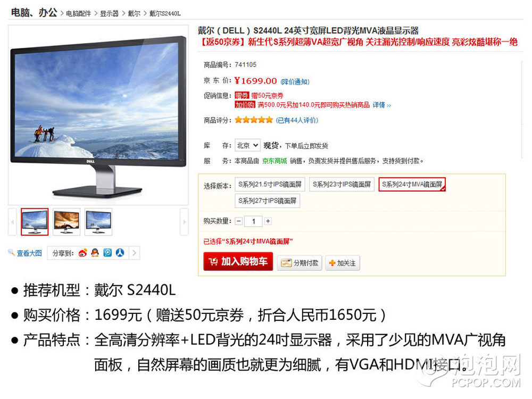Viewport: 532px width, 399px height.
Task: Open 降价通知 price alert link
Action: point(295,82)
